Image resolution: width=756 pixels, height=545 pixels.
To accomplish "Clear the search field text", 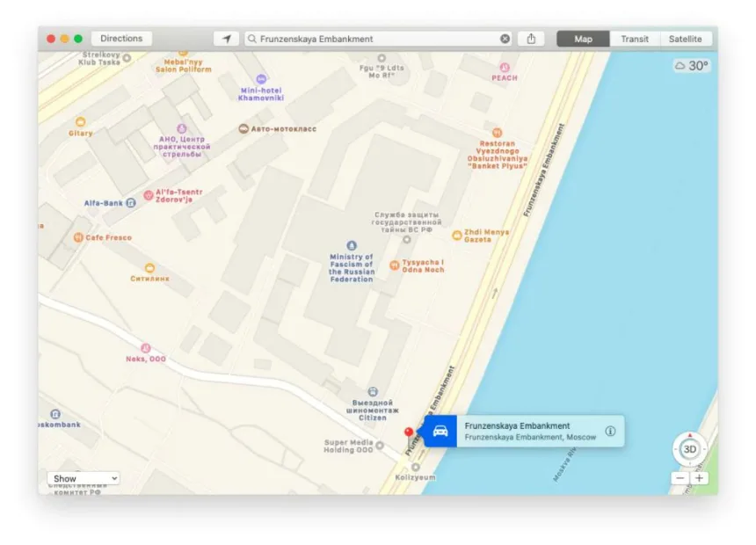I will [x=505, y=39].
